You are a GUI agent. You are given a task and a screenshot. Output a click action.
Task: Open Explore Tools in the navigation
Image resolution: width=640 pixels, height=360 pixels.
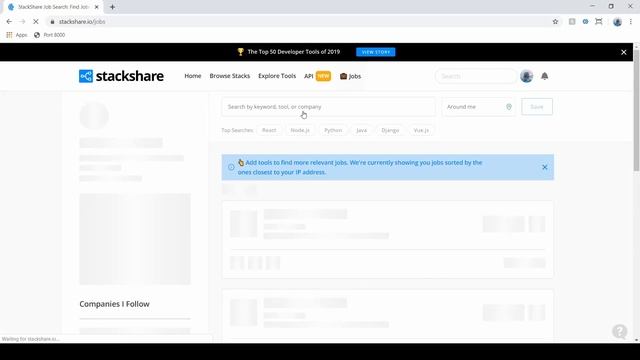pyautogui.click(x=277, y=76)
